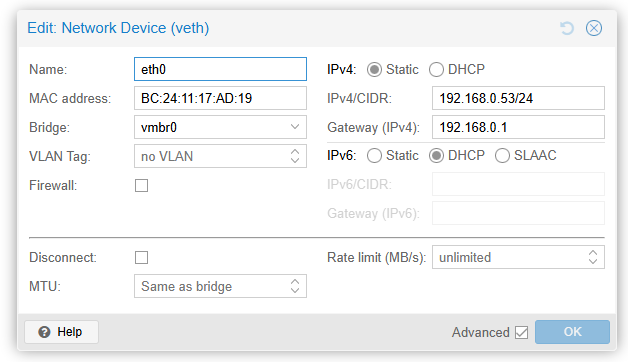This screenshot has height=362, width=628.
Task: Focus the Name field containing eth0
Action: 220,69
